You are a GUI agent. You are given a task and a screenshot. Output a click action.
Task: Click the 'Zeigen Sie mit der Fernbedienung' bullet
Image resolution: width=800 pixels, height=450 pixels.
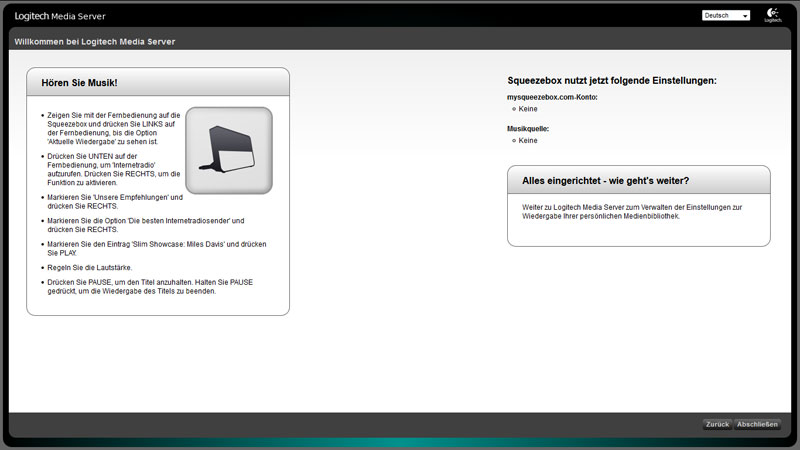tap(113, 129)
